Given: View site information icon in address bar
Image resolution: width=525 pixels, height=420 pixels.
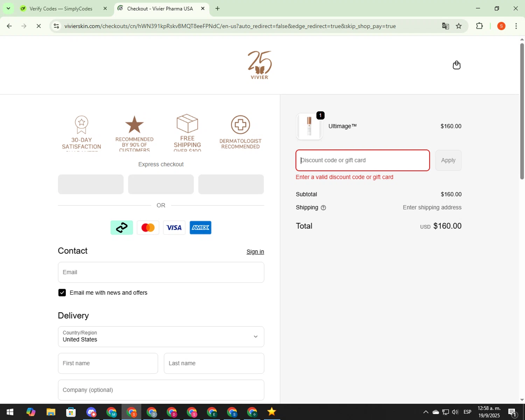Looking at the screenshot, I should pos(56,26).
